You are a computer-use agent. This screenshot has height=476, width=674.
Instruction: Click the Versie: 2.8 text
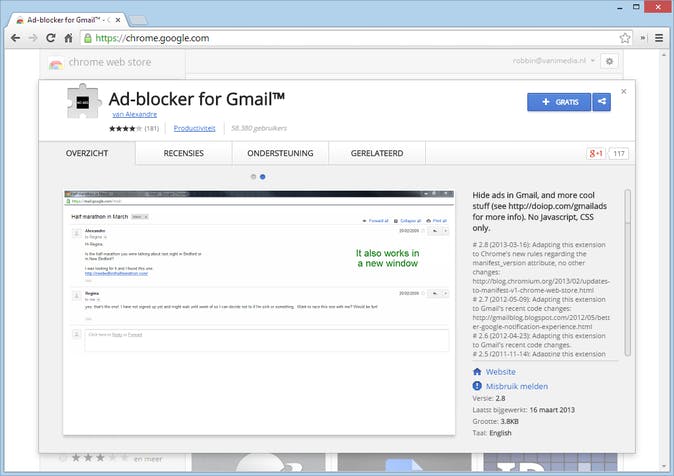(489, 398)
